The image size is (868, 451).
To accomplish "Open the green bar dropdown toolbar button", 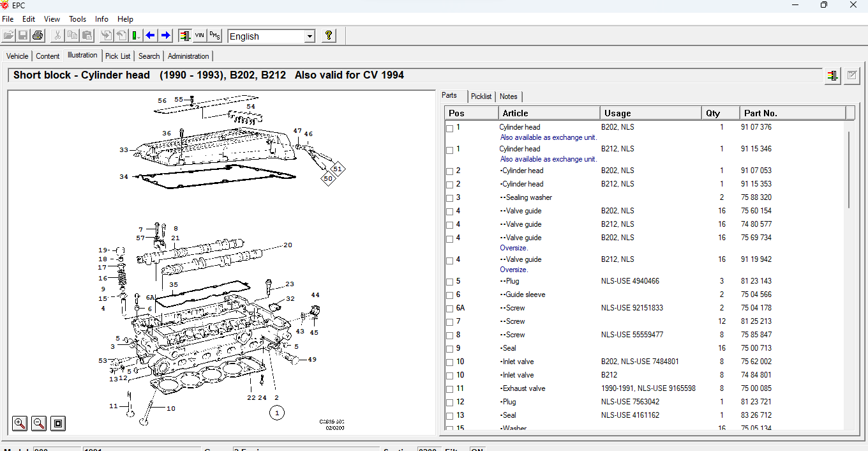I will tap(136, 36).
